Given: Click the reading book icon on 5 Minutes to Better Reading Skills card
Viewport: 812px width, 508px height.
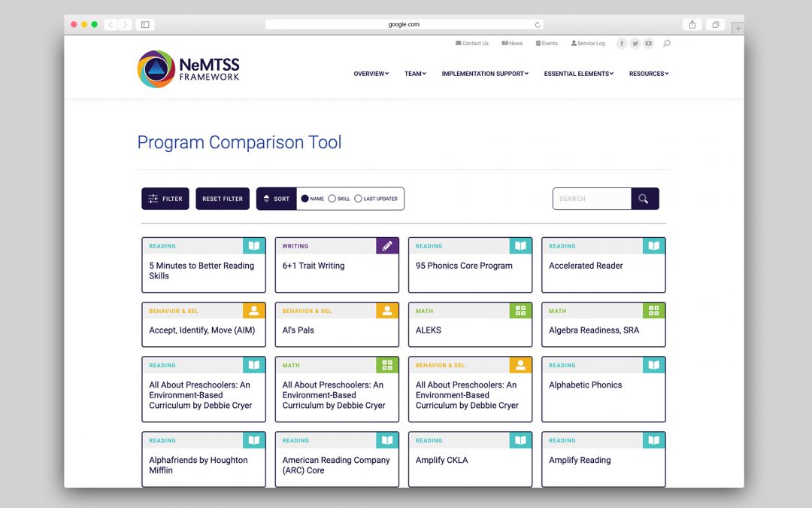Looking at the screenshot, I should pyautogui.click(x=254, y=245).
